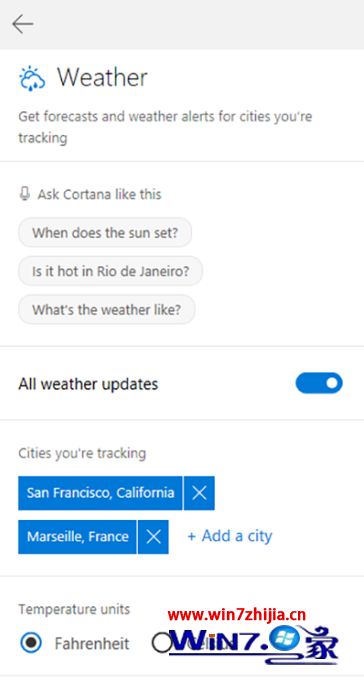
Task: Choose "What's the weather like?" suggestion
Action: tap(106, 310)
